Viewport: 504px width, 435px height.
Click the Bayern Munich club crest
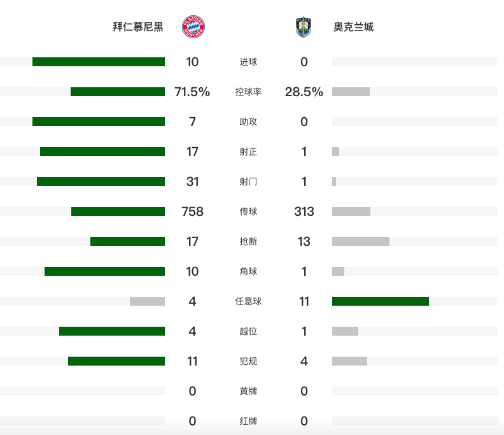tap(193, 27)
